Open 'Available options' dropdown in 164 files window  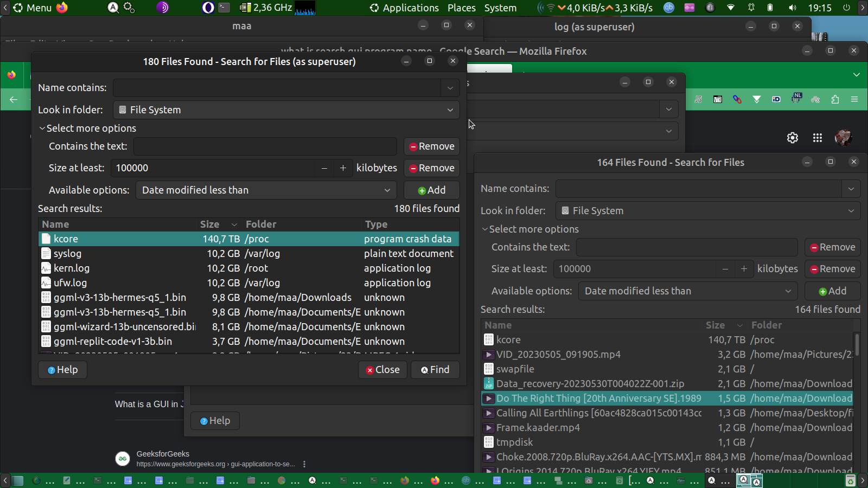[x=687, y=291]
